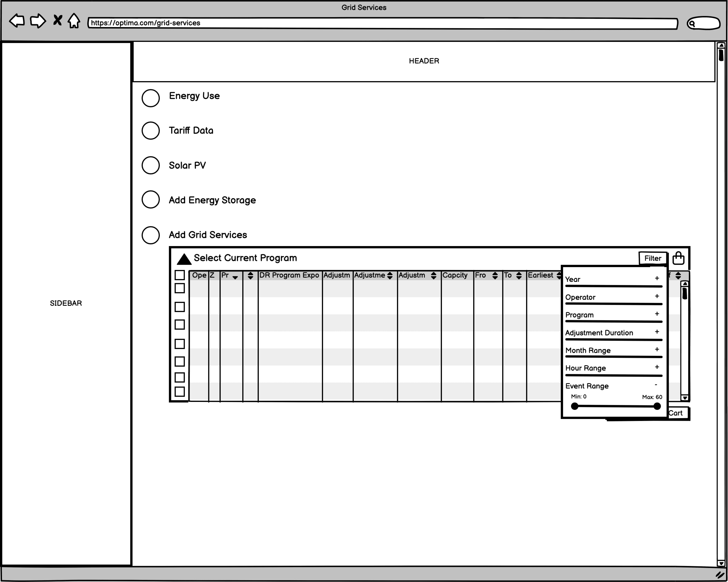This screenshot has width=728, height=582.
Task: Click sort arrows in the unlabeled column after Pr
Action: click(x=251, y=275)
